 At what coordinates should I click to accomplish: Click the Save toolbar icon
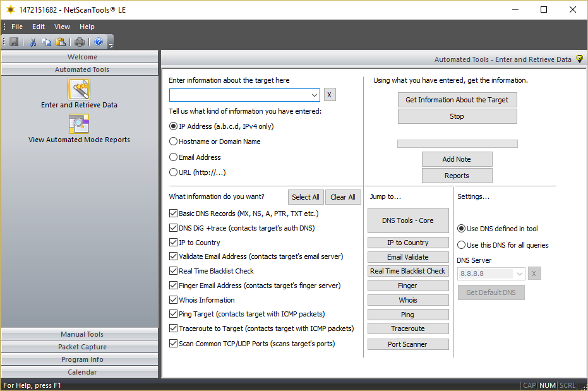[x=15, y=42]
